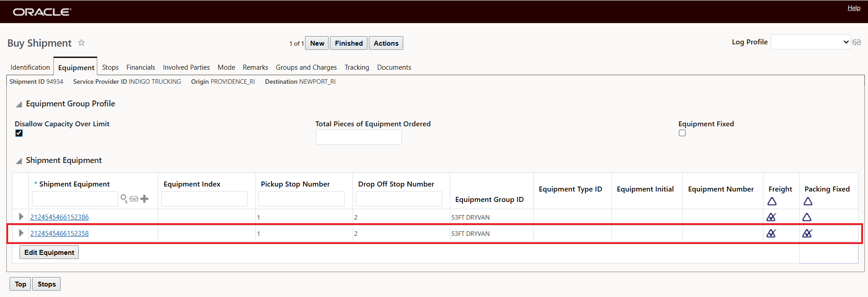This screenshot has width=868, height=297.
Task: Open the Tracking tab
Action: pyautogui.click(x=357, y=67)
